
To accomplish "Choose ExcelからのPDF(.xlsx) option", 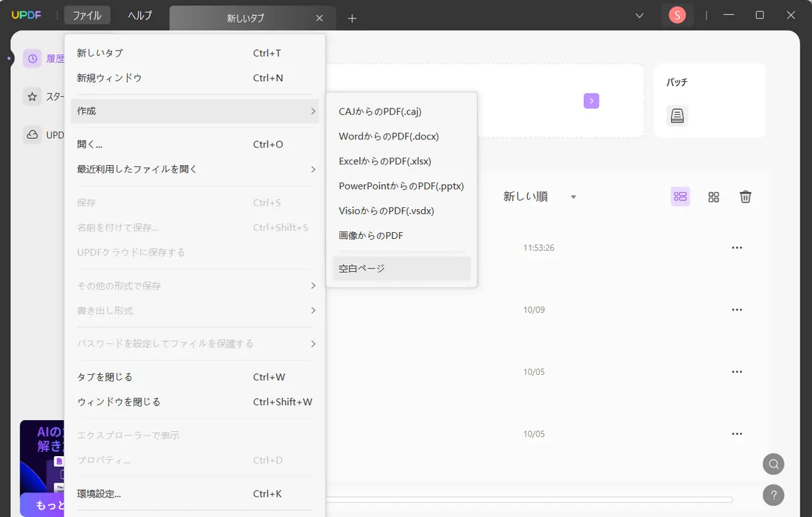I will click(x=402, y=161).
